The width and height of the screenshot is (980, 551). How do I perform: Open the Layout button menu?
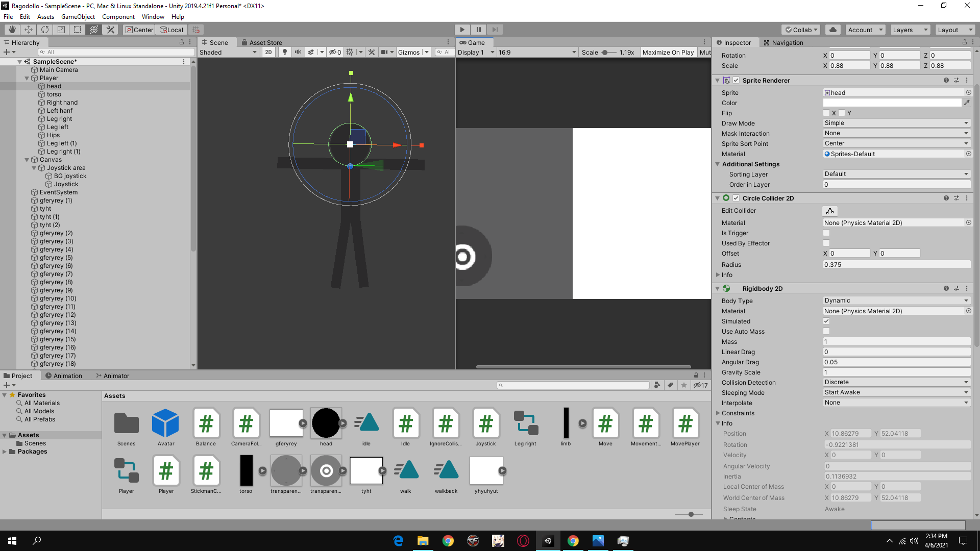coord(955,30)
